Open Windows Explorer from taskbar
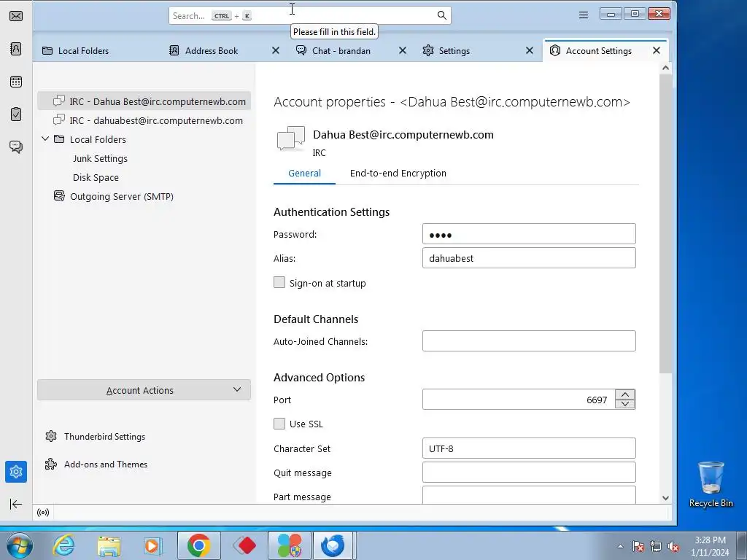 click(x=109, y=545)
